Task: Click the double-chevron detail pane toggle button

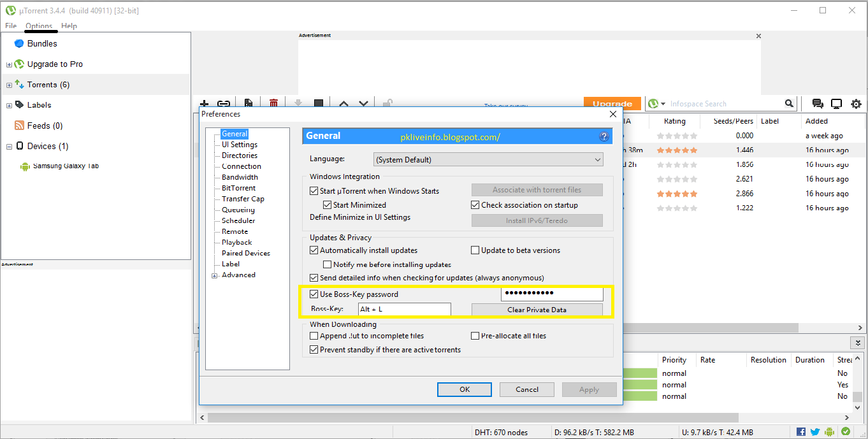Action: click(x=858, y=343)
